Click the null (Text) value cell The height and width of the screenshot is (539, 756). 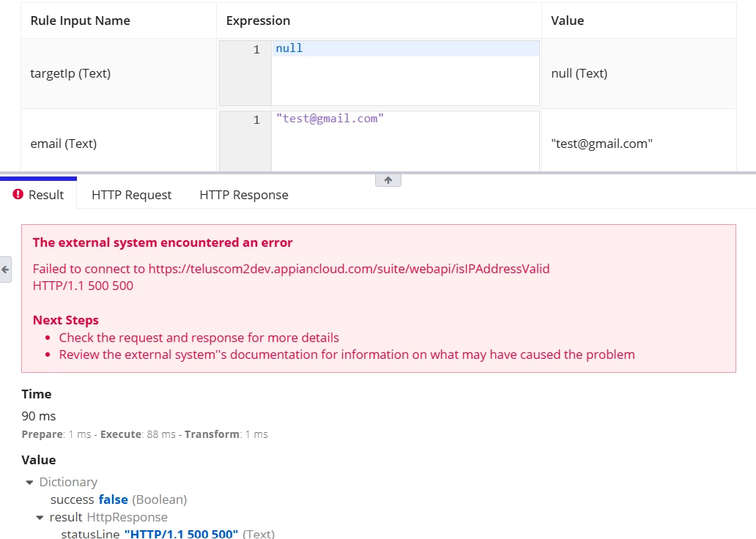pyautogui.click(x=579, y=73)
